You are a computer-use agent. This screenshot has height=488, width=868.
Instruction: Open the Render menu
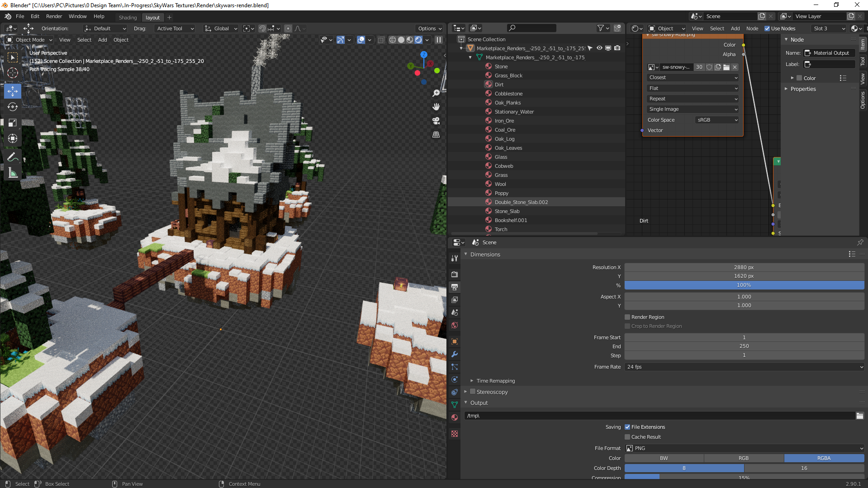pos(54,16)
